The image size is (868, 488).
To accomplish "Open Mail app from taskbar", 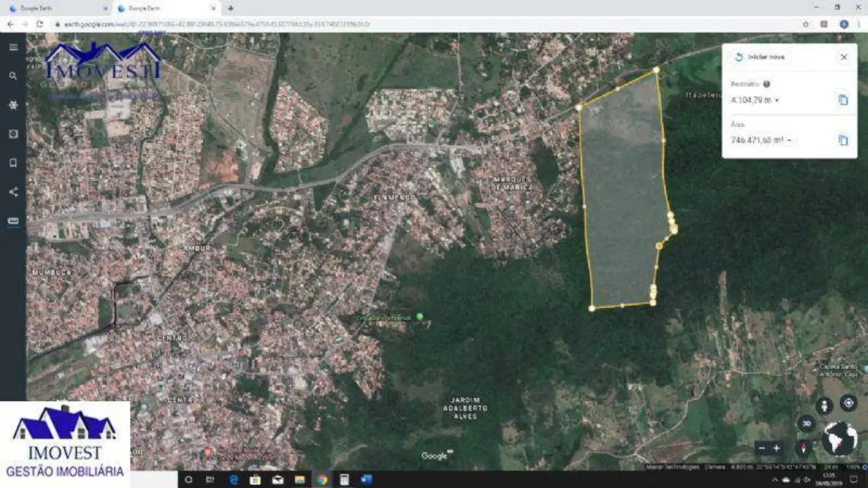I will (277, 480).
